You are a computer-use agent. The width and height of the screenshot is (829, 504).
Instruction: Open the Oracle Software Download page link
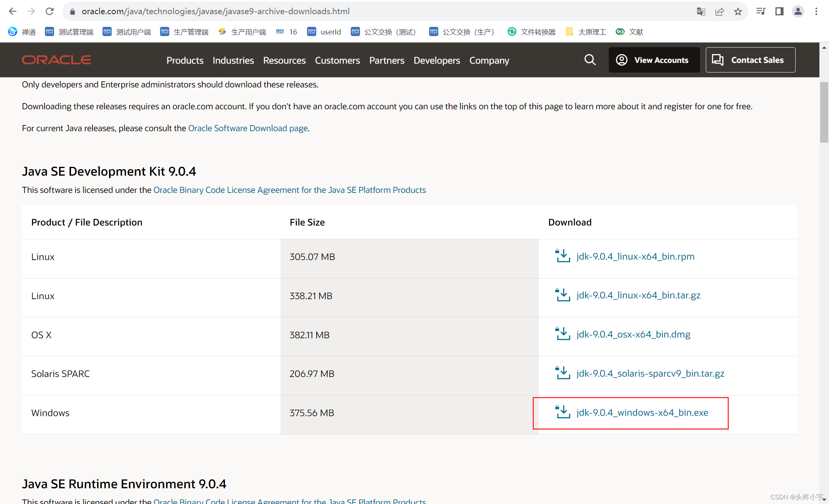click(248, 128)
